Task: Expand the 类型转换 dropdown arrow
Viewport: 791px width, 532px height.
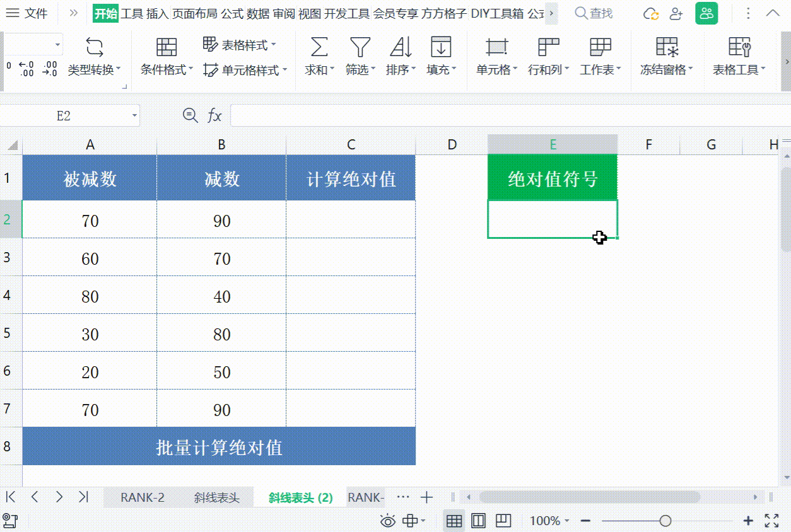Action: tap(119, 69)
